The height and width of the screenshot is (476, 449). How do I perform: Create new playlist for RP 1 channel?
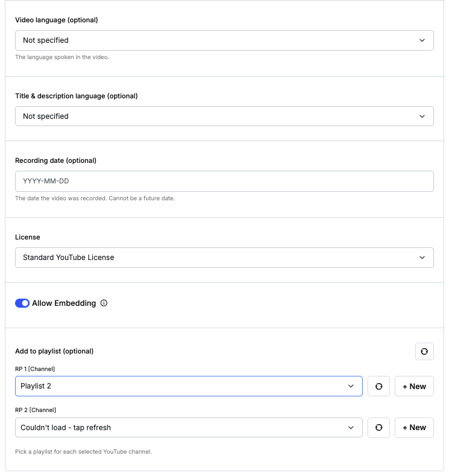414,386
